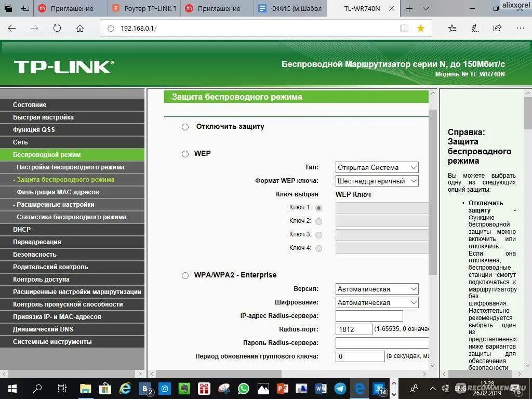Click left menu horizontal scrollbar right arrow
532x399 pixels.
[140, 374]
